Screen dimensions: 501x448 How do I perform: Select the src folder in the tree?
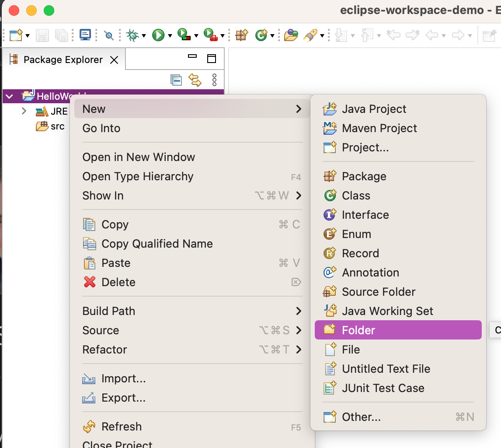57,126
